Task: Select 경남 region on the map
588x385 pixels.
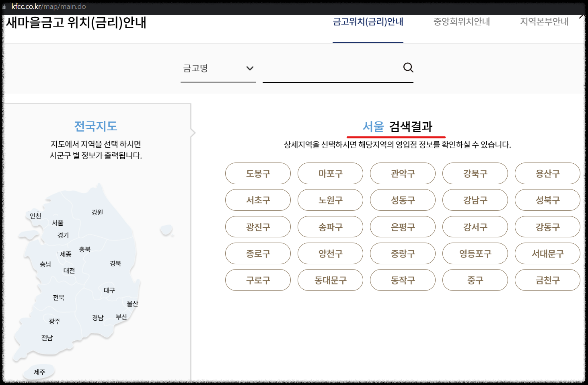Action: (98, 317)
